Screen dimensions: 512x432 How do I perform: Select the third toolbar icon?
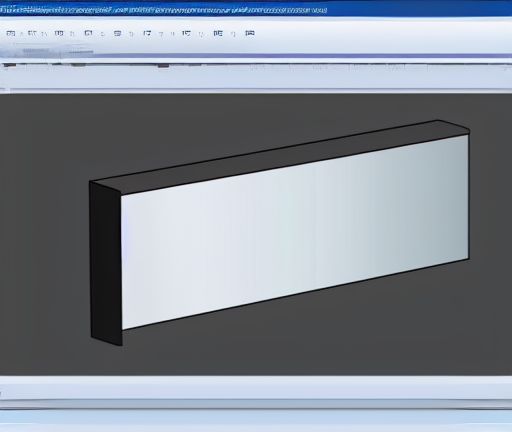click(x=59, y=33)
